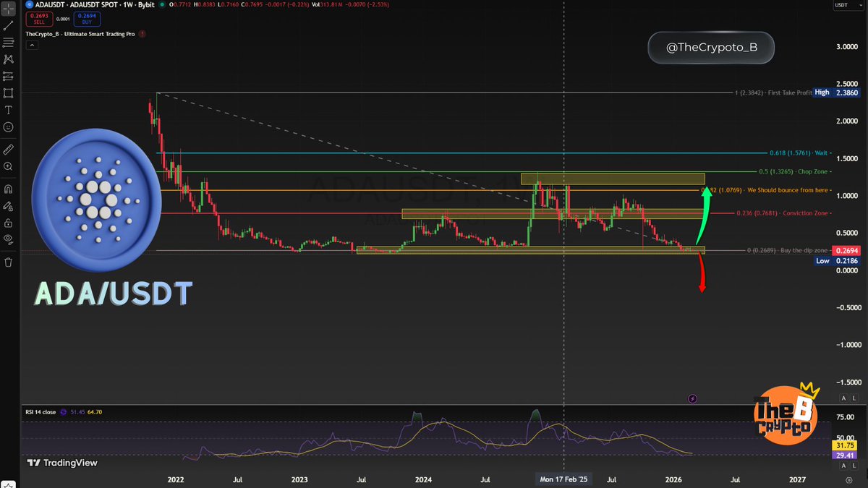Toggle lock all drawing tools
The width and height of the screenshot is (868, 488).
point(9,223)
